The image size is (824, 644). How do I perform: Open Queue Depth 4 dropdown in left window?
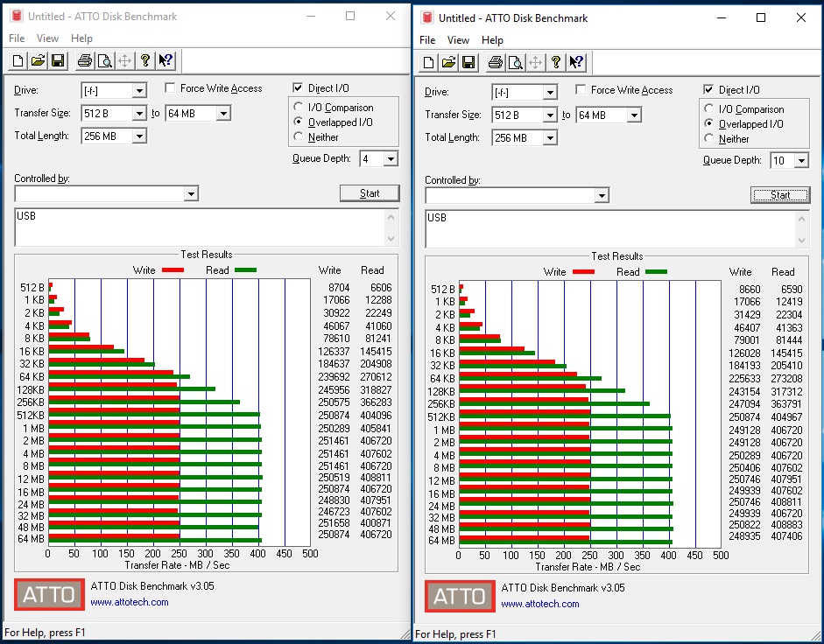[x=391, y=158]
